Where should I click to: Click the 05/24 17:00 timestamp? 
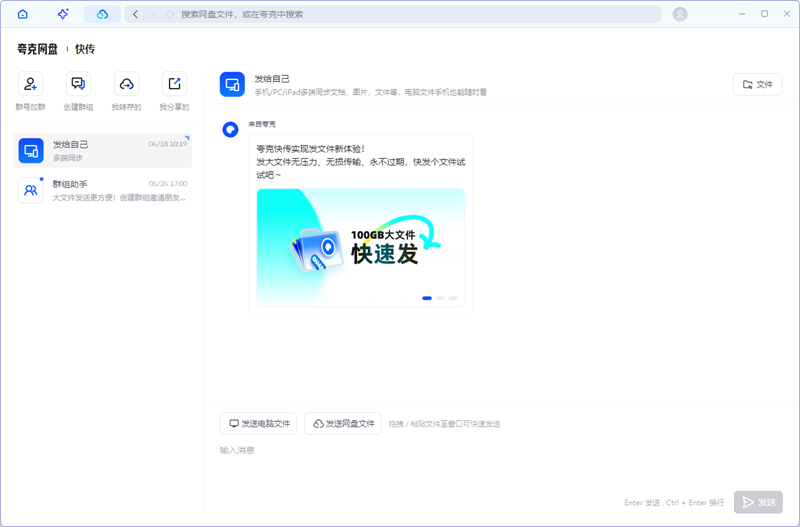click(x=167, y=184)
